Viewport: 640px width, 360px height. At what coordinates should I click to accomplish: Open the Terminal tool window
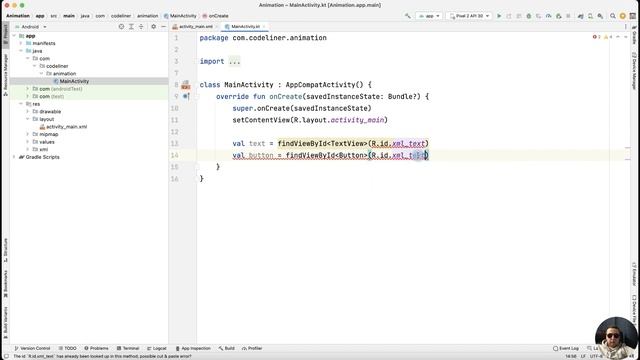[x=128, y=349]
